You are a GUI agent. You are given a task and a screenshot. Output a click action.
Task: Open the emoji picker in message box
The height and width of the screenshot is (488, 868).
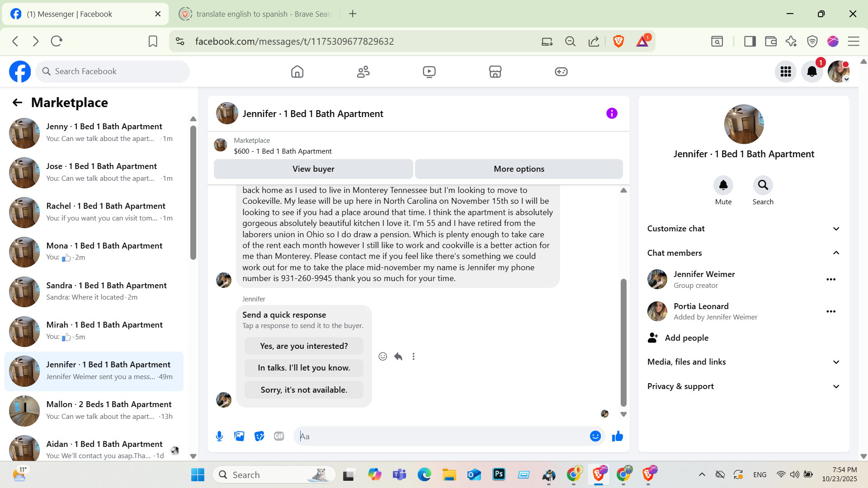pyautogui.click(x=595, y=436)
